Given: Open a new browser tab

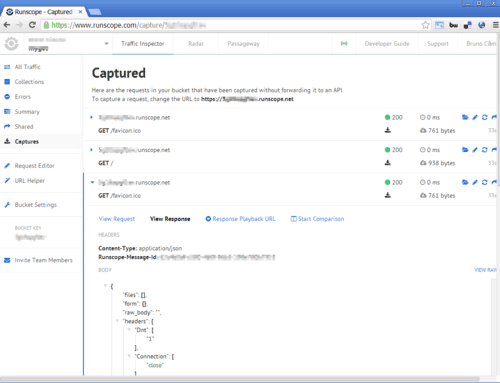Looking at the screenshot, I should [x=95, y=12].
